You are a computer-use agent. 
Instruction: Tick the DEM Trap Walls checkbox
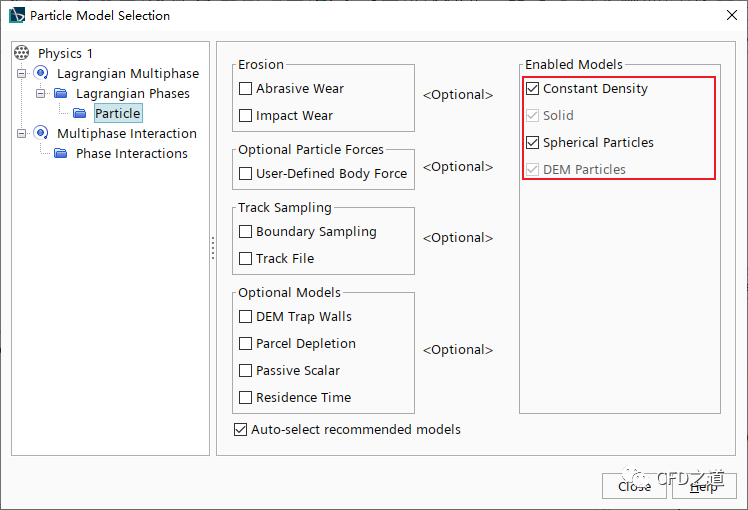pos(246,317)
